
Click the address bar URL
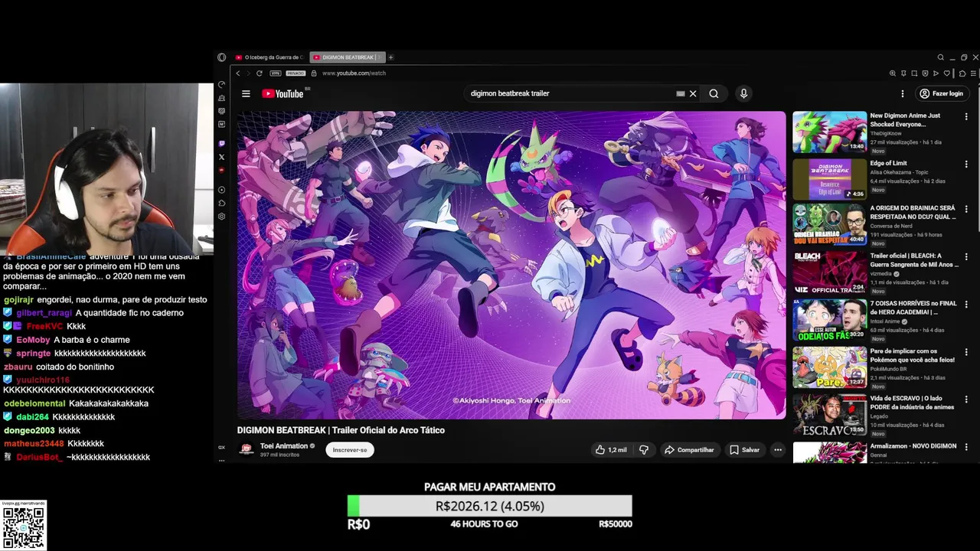click(x=354, y=73)
